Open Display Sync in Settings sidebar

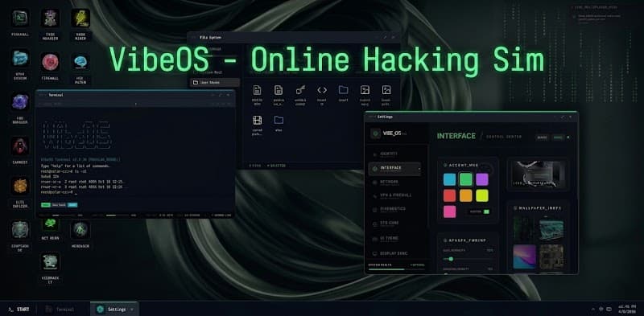pos(394,253)
